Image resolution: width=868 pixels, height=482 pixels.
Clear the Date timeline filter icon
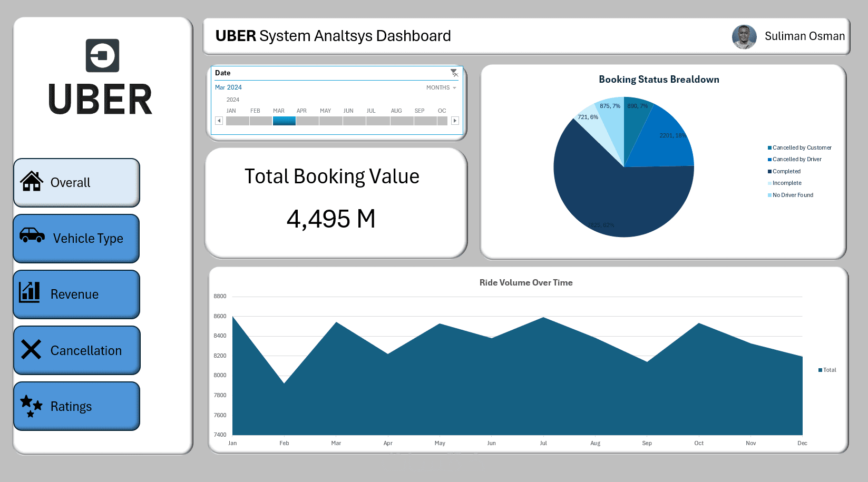pos(454,73)
